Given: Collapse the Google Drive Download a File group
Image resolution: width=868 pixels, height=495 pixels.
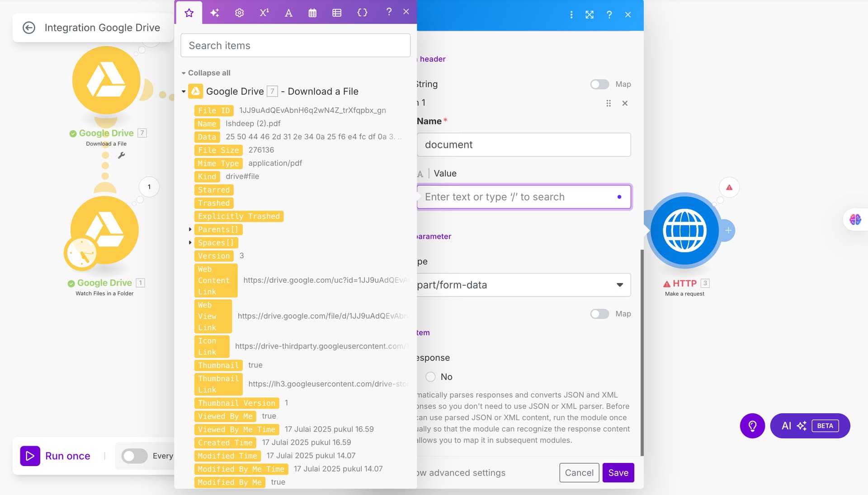Looking at the screenshot, I should click(184, 92).
